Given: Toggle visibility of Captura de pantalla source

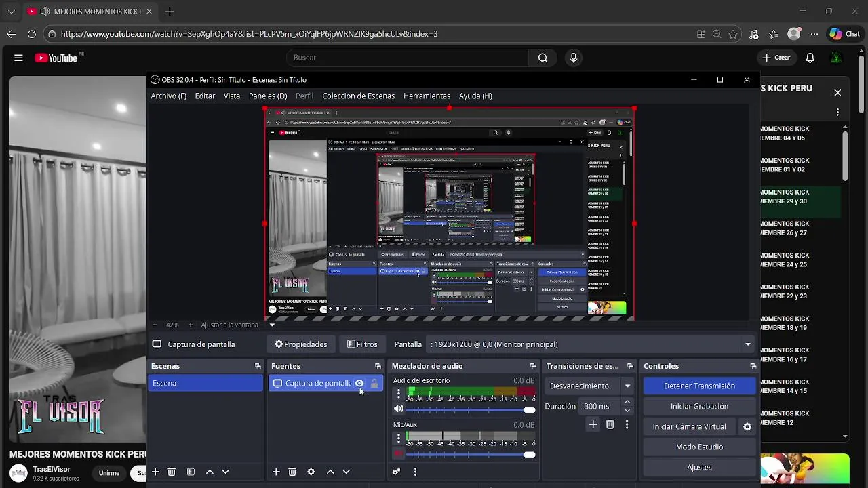Looking at the screenshot, I should coord(359,384).
